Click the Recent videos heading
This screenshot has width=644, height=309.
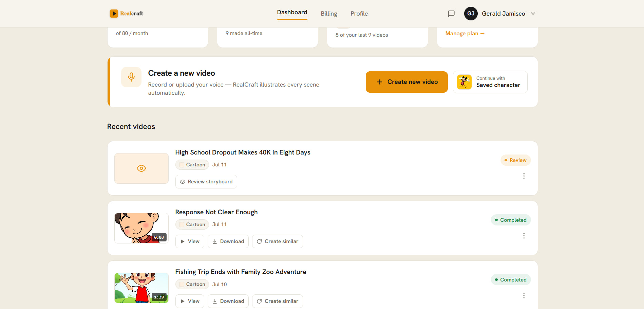[x=131, y=127]
